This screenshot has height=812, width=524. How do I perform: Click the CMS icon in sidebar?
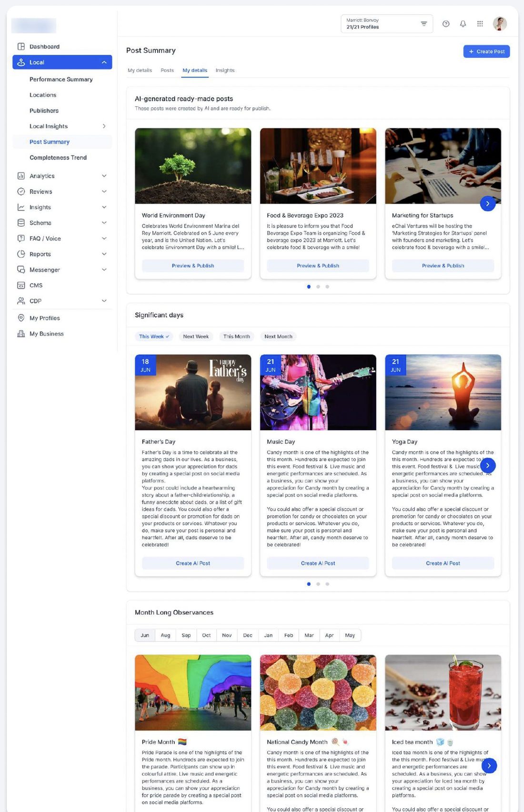pyautogui.click(x=21, y=285)
